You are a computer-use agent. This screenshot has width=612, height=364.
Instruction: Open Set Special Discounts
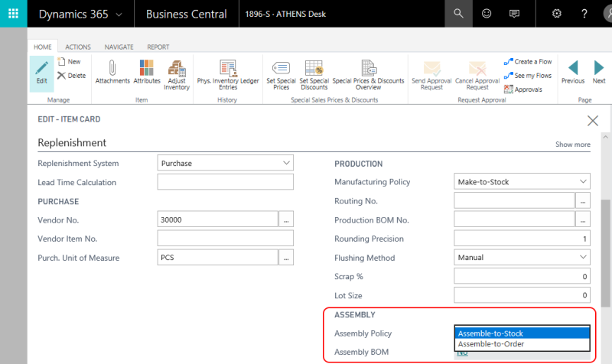point(314,75)
